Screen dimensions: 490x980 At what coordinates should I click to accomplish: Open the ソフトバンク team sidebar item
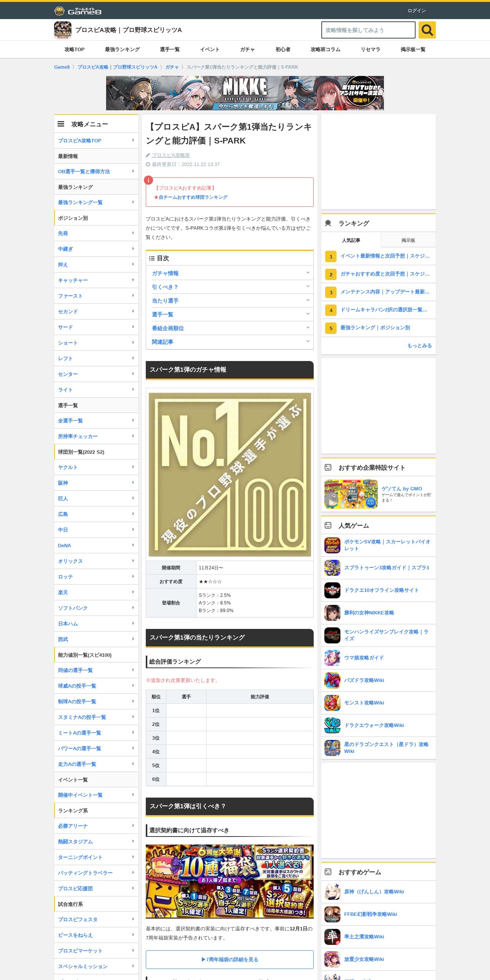click(x=96, y=608)
